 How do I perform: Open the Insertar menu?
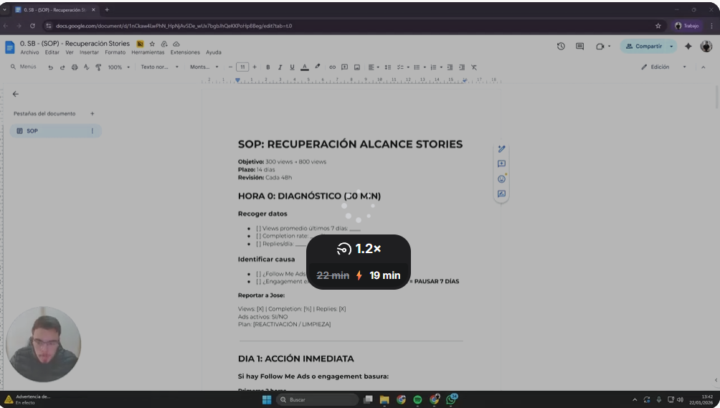tap(89, 52)
